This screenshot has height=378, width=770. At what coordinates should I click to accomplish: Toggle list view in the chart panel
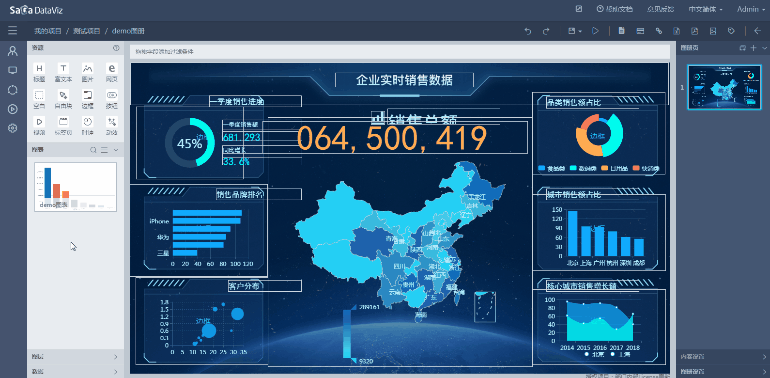coord(104,150)
